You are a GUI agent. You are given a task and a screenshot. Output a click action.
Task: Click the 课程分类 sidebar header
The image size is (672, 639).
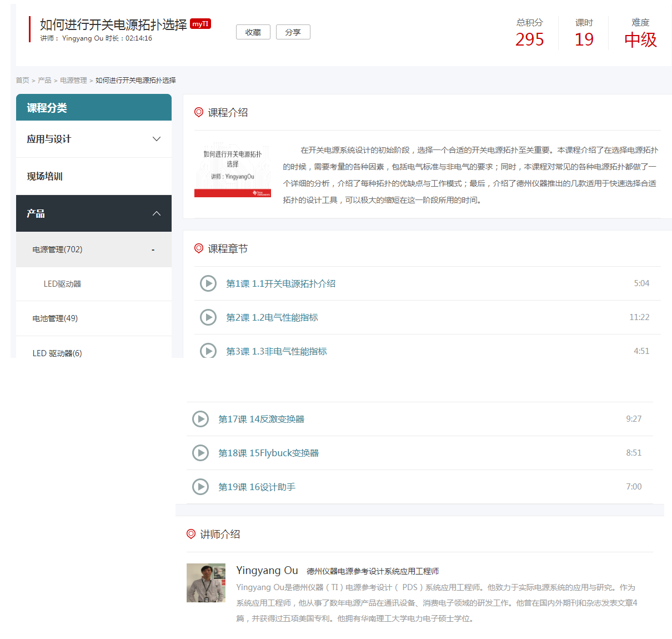coord(94,107)
